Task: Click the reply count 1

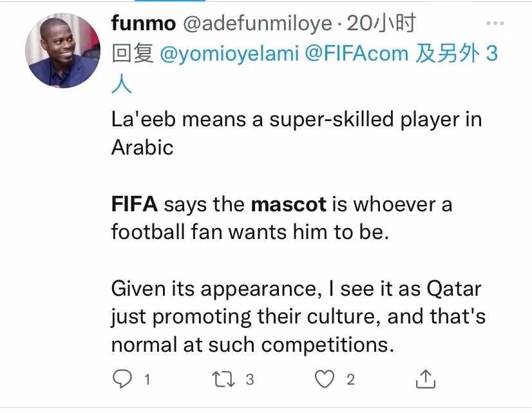Action: pyautogui.click(x=147, y=379)
